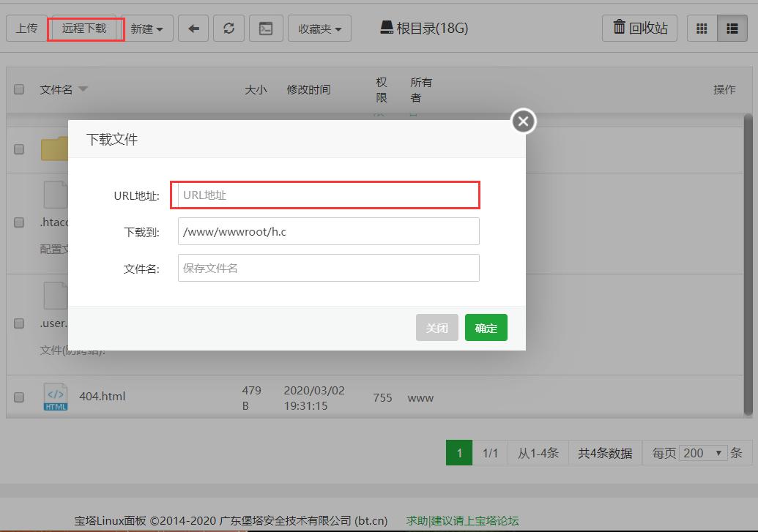Check the checkbox next to 404.html
This screenshot has width=758, height=532.
click(x=18, y=396)
